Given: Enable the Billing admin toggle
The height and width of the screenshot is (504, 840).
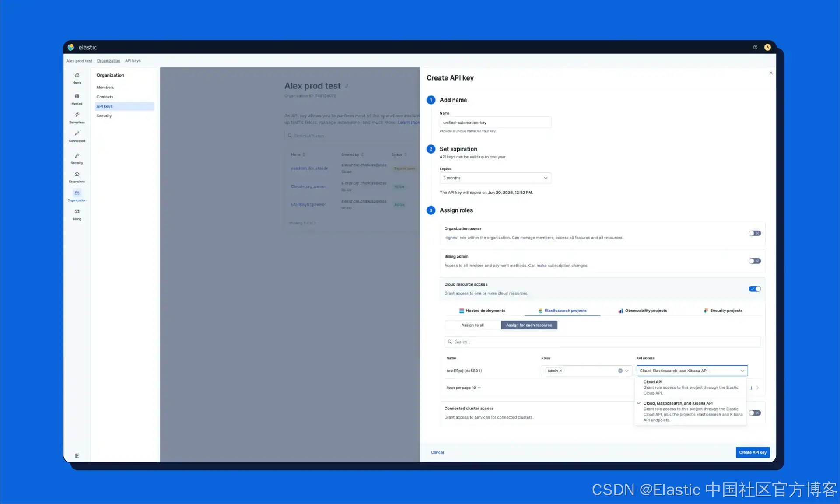Looking at the screenshot, I should [754, 261].
